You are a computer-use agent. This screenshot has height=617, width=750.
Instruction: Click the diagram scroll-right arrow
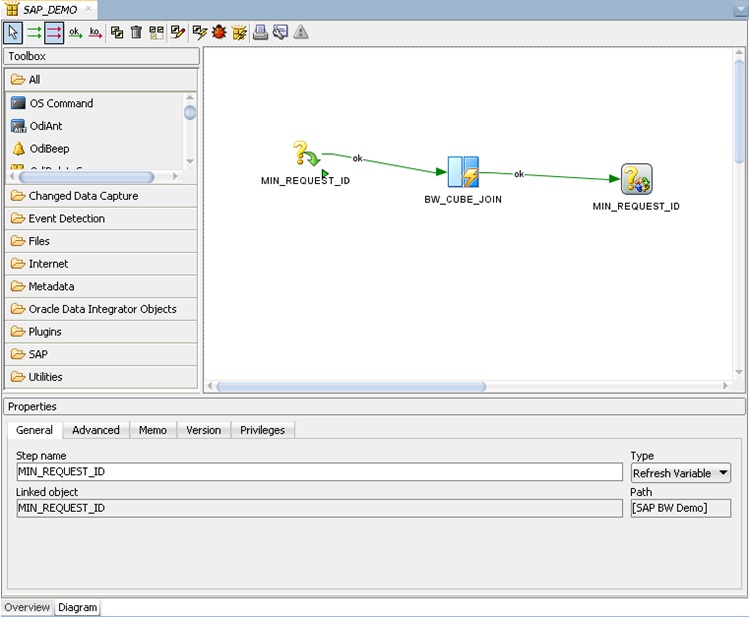[726, 386]
